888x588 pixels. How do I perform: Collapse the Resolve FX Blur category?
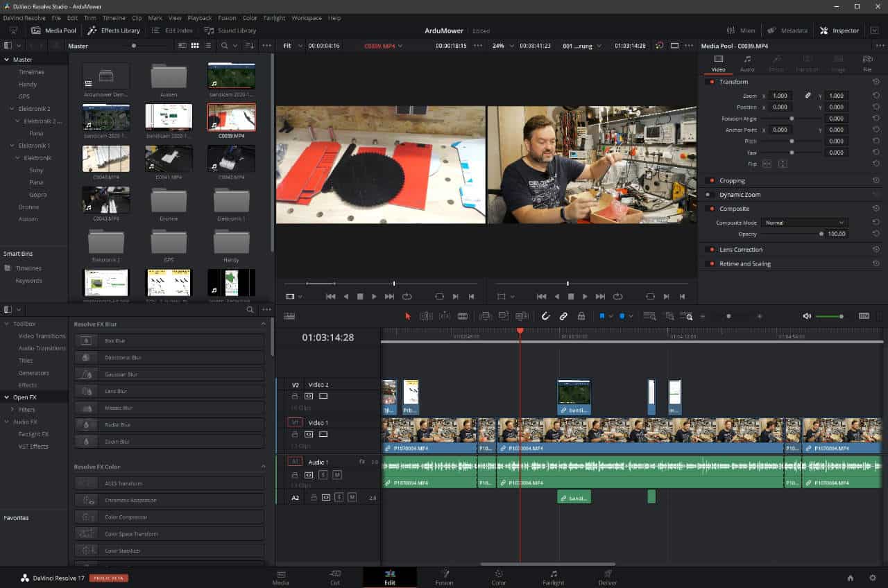263,324
